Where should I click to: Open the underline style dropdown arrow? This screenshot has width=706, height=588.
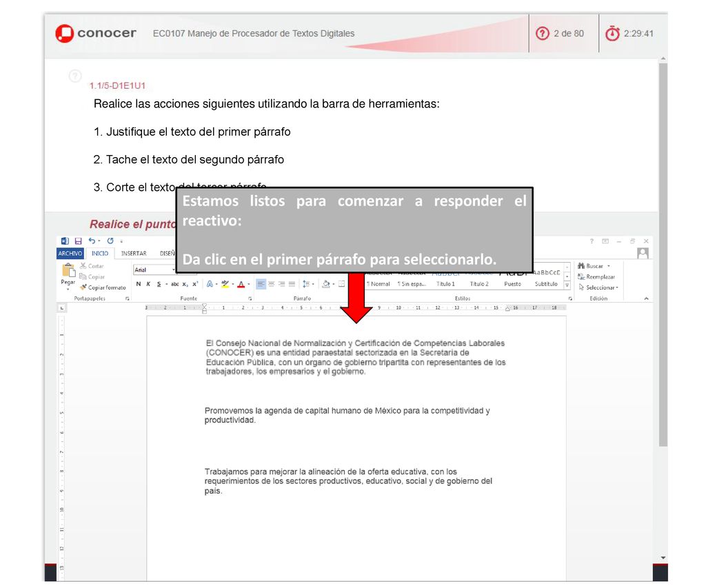166,284
